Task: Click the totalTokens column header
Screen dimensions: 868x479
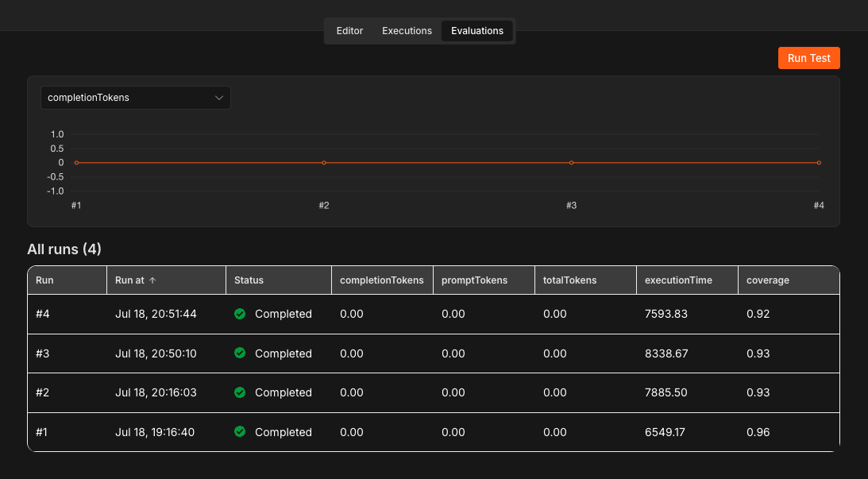Action: tap(585, 280)
